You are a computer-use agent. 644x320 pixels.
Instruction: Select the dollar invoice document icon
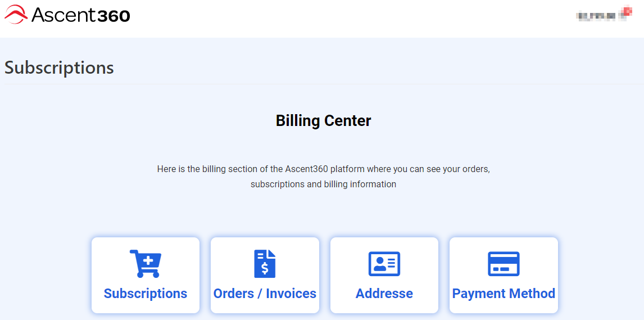click(265, 263)
